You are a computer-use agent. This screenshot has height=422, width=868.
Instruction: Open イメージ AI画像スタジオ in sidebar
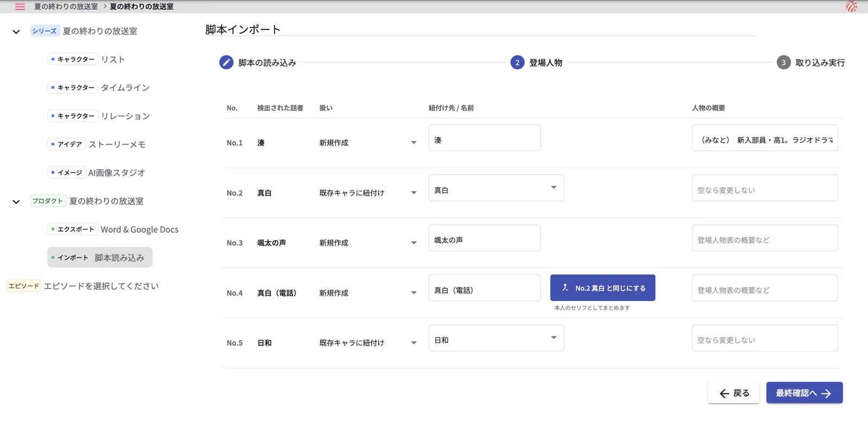pos(97,172)
